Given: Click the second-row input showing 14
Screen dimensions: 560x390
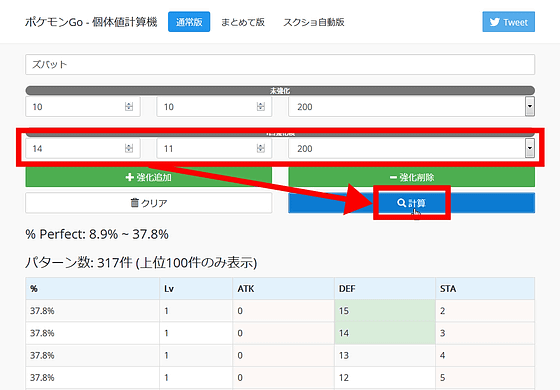Looking at the screenshot, I should coord(83,149).
